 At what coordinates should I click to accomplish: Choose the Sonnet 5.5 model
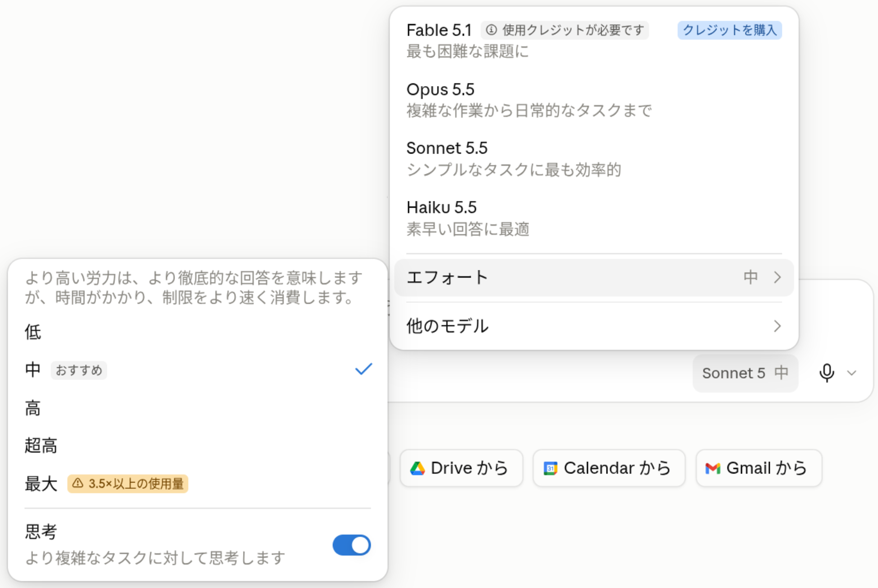click(x=594, y=159)
